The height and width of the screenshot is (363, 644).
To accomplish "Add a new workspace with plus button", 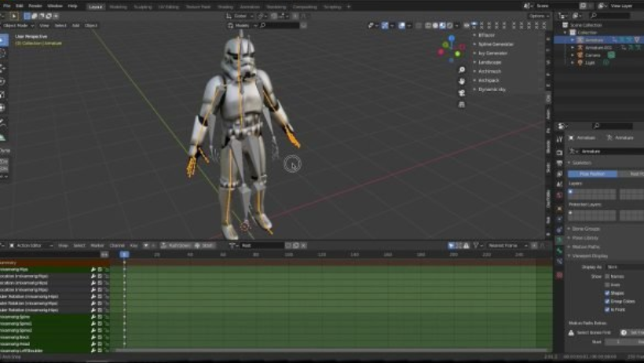I will pos(349,6).
